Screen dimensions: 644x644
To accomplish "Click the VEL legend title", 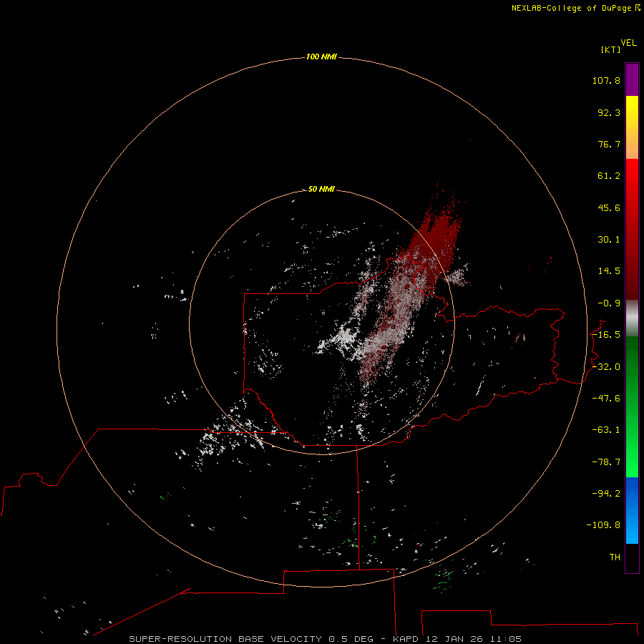I will [x=628, y=43].
